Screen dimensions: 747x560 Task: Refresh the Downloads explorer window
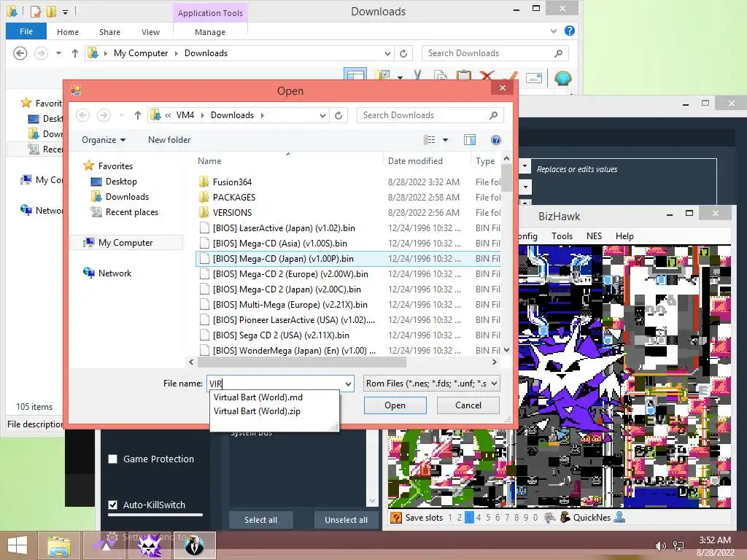pyautogui.click(x=403, y=53)
